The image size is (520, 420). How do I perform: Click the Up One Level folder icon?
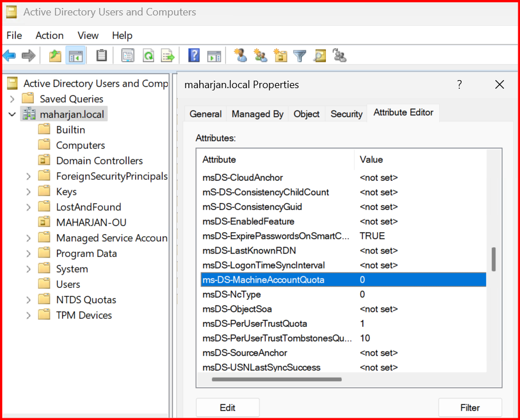pos(55,56)
